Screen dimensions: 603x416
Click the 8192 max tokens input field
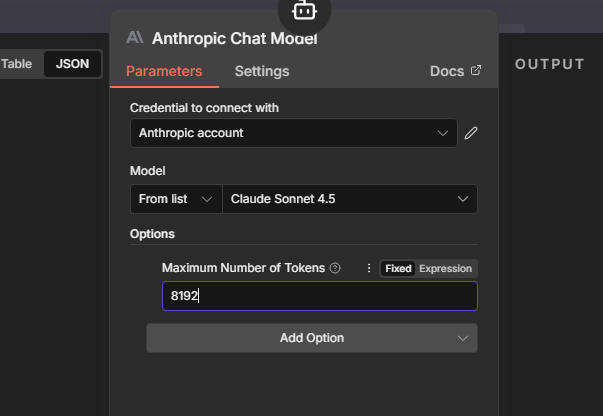320,296
